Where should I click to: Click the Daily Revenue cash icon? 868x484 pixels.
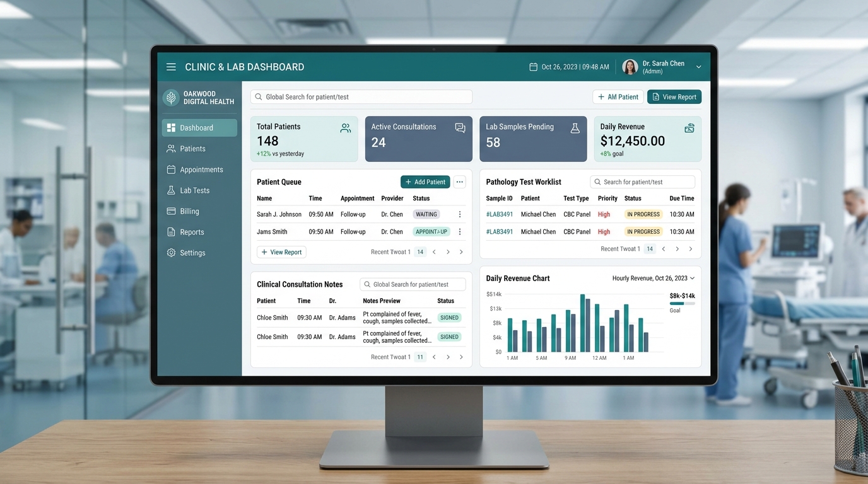[689, 128]
